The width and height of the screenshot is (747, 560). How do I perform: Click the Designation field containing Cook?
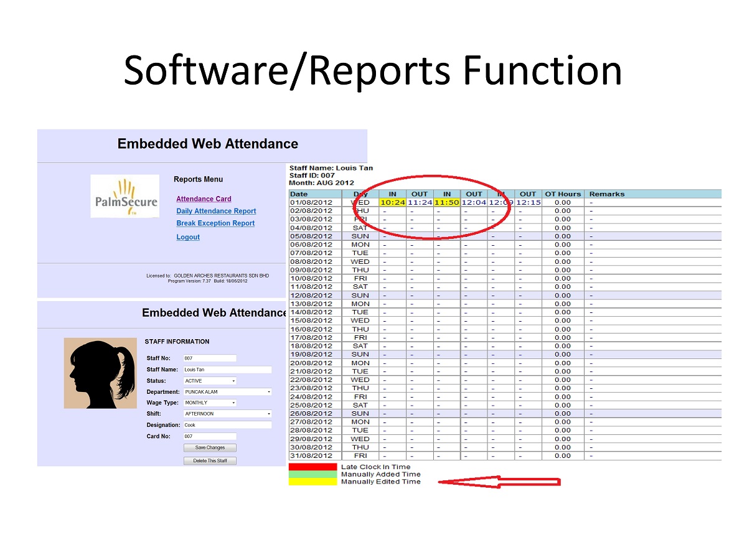click(x=227, y=425)
